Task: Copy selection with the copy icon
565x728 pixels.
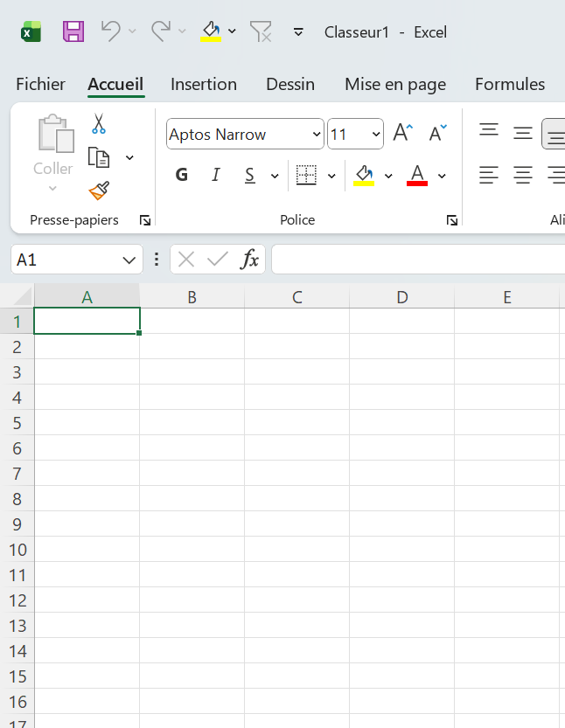Action: coord(99,157)
